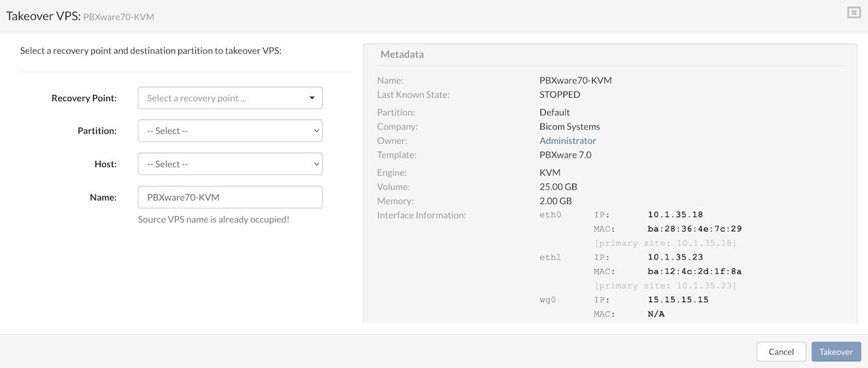
Task: Open the Recovery Point dropdown
Action: [230, 98]
